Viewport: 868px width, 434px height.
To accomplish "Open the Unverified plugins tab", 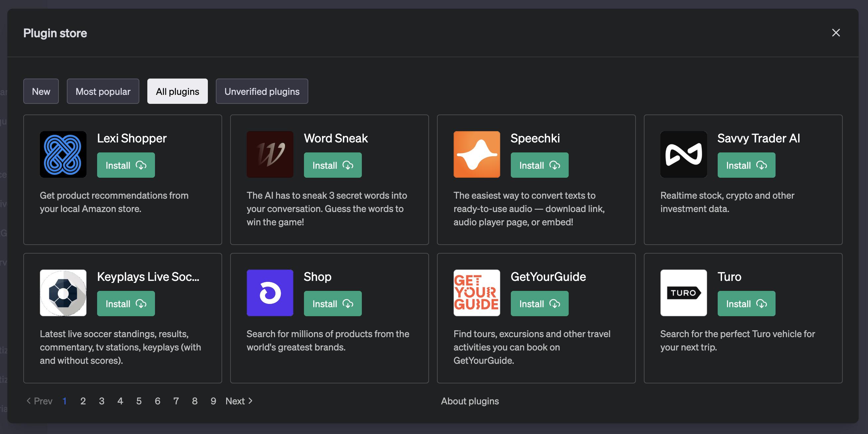I will (x=262, y=91).
